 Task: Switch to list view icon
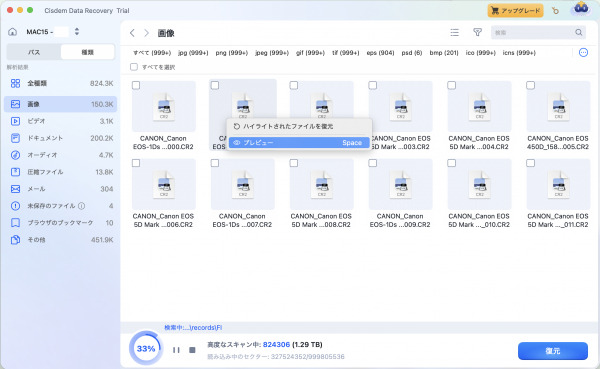pos(454,33)
